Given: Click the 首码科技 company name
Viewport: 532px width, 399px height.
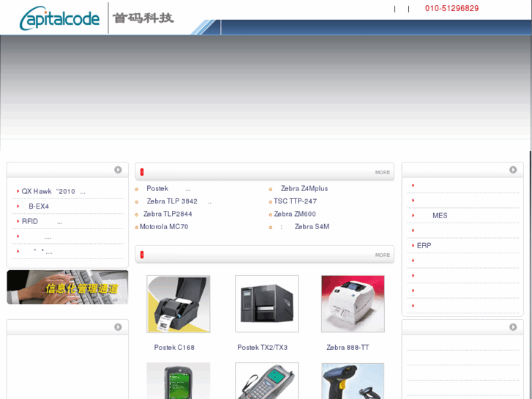Looking at the screenshot, I should (143, 18).
